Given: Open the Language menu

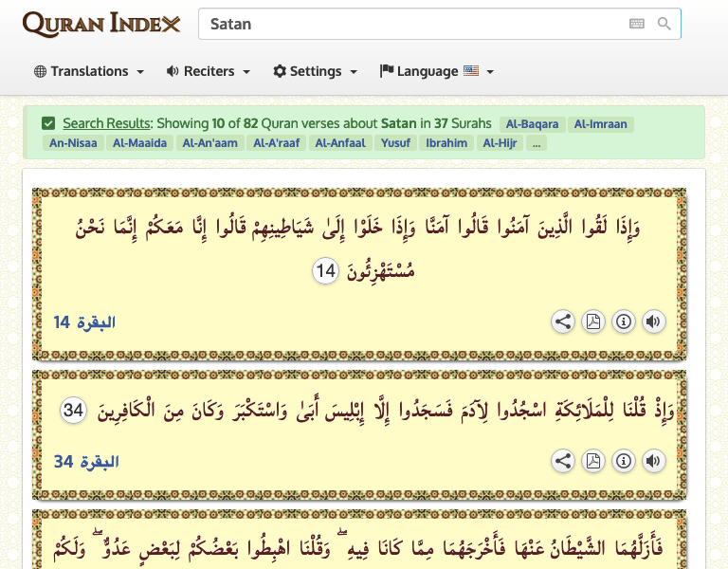Looking at the screenshot, I should pos(437,71).
